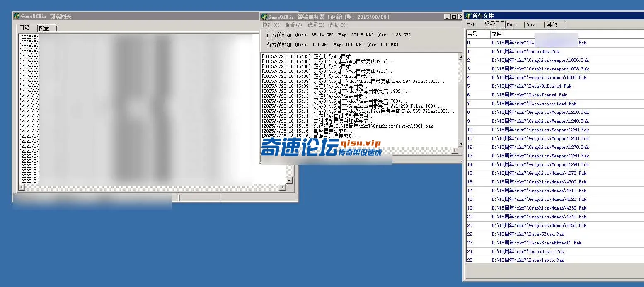
Task: Select log line 加载D:\15周年\Wav目录完成(783)
Action: (x=328, y=71)
